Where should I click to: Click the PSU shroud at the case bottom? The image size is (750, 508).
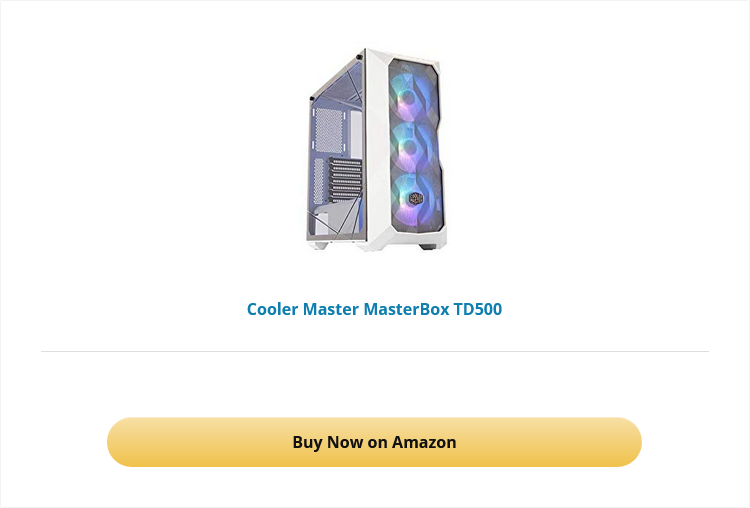[x=335, y=220]
